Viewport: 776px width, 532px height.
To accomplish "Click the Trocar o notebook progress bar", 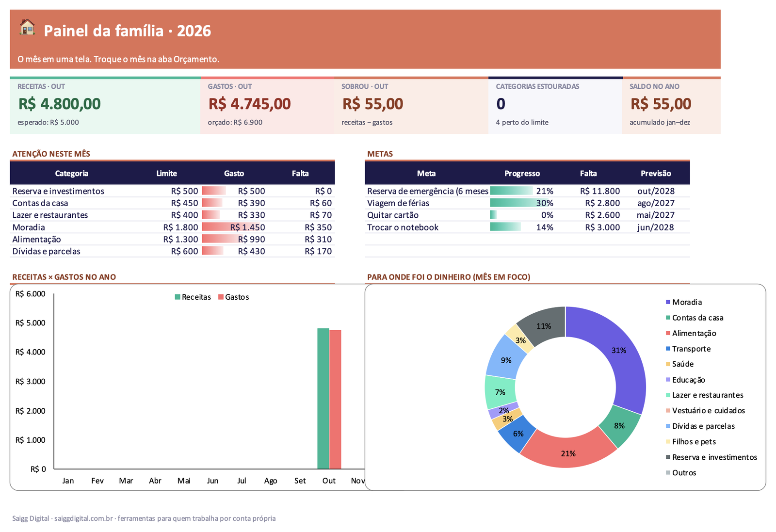I will [x=505, y=227].
